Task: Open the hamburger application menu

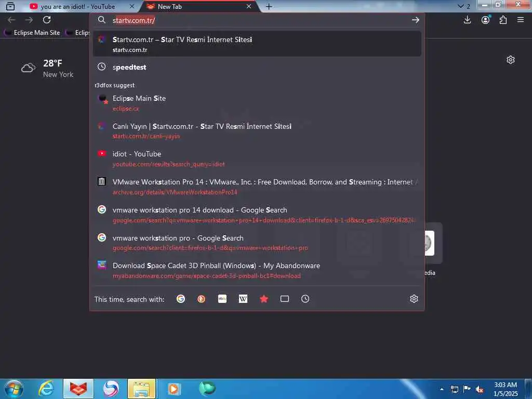Action: pos(521,20)
